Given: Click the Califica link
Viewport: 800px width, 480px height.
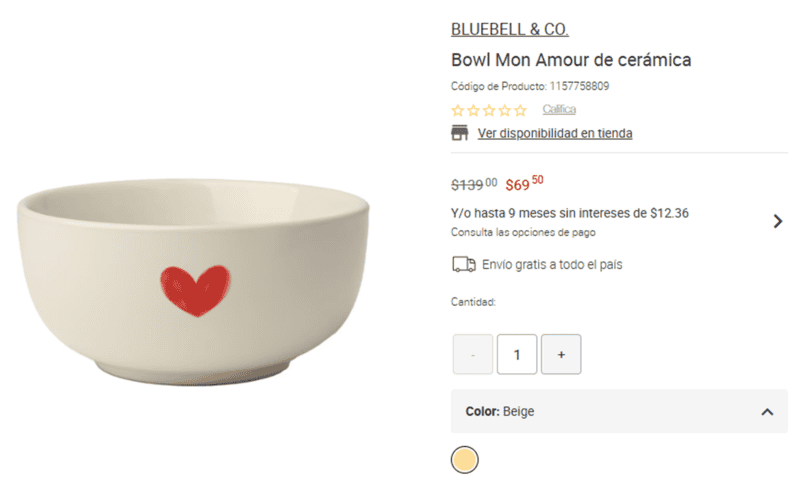Looking at the screenshot, I should [559, 109].
